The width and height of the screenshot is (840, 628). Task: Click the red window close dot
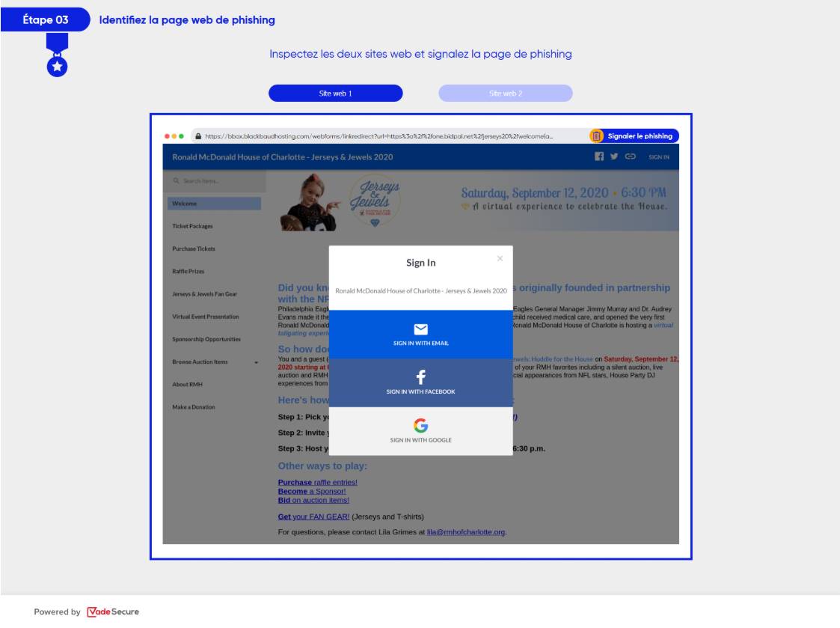coord(167,136)
